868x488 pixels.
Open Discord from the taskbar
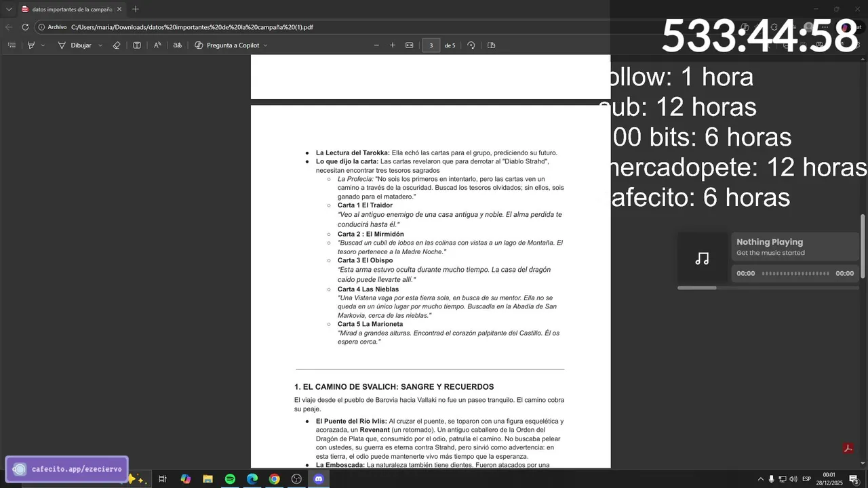pos(319,479)
